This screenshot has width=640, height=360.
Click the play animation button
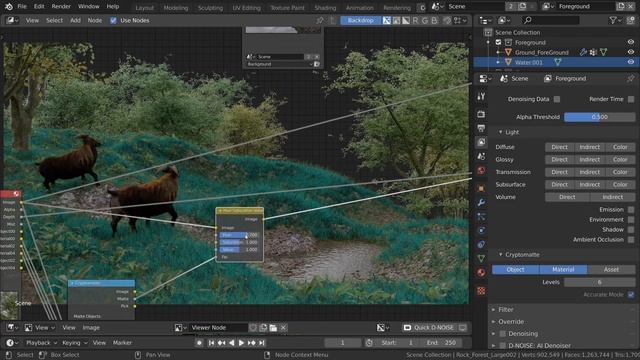[x=241, y=343]
